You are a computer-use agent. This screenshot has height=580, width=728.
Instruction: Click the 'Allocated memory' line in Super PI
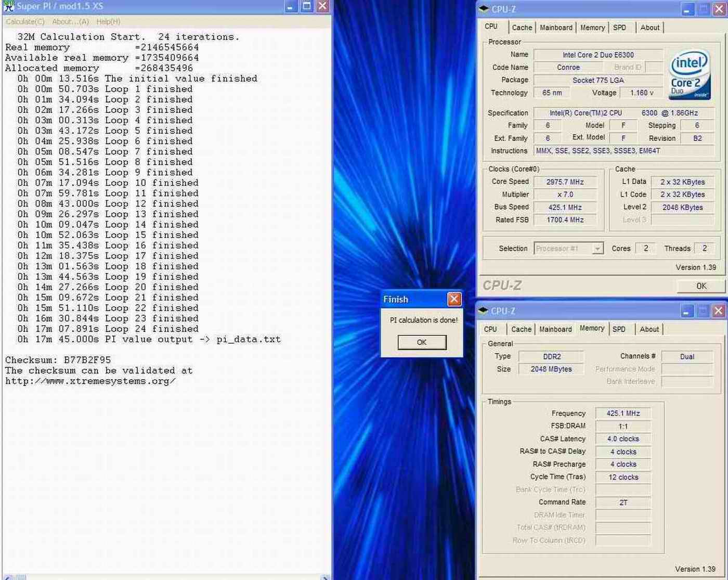pos(99,68)
